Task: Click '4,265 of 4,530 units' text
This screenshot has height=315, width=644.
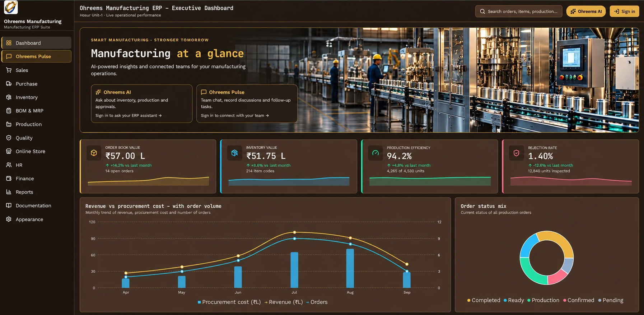Action: click(406, 171)
